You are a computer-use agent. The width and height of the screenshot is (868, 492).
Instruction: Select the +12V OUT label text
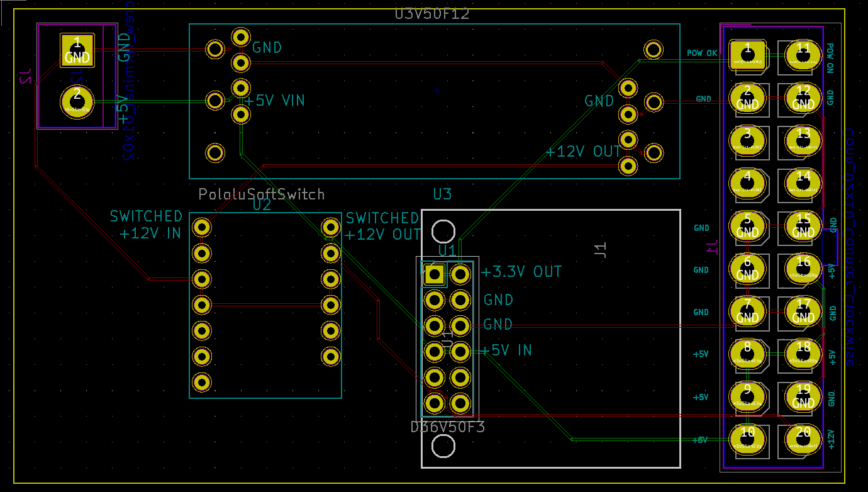583,152
